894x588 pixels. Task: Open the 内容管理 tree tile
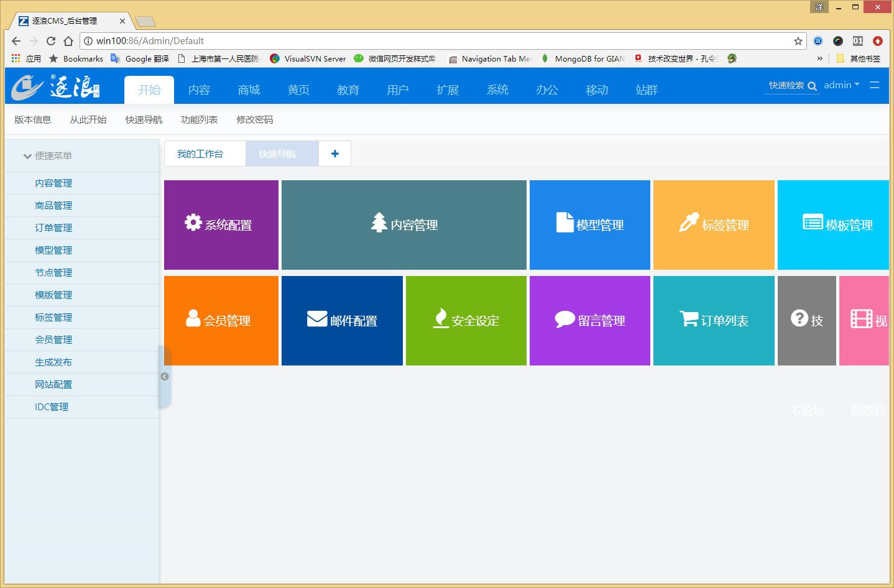point(404,225)
